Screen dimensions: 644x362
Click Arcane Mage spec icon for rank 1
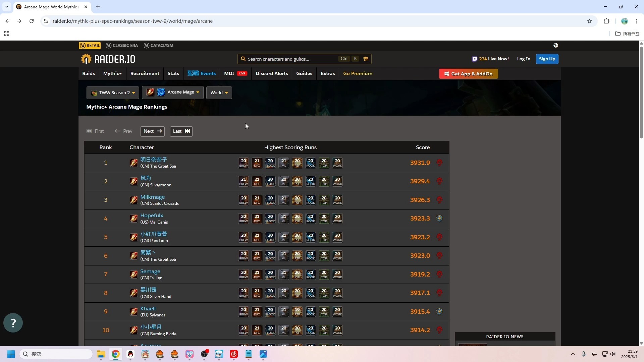[x=133, y=163]
